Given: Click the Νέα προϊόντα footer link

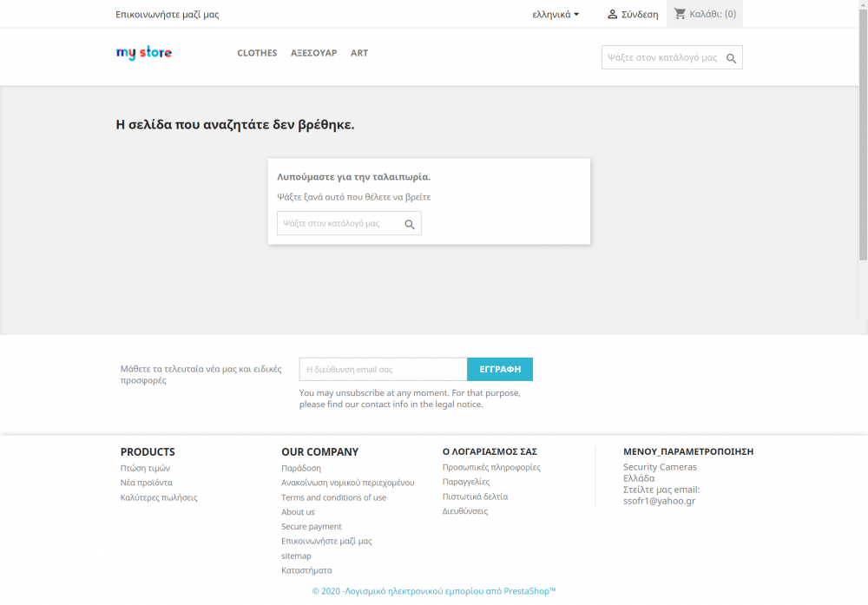Looking at the screenshot, I should pos(146,483).
